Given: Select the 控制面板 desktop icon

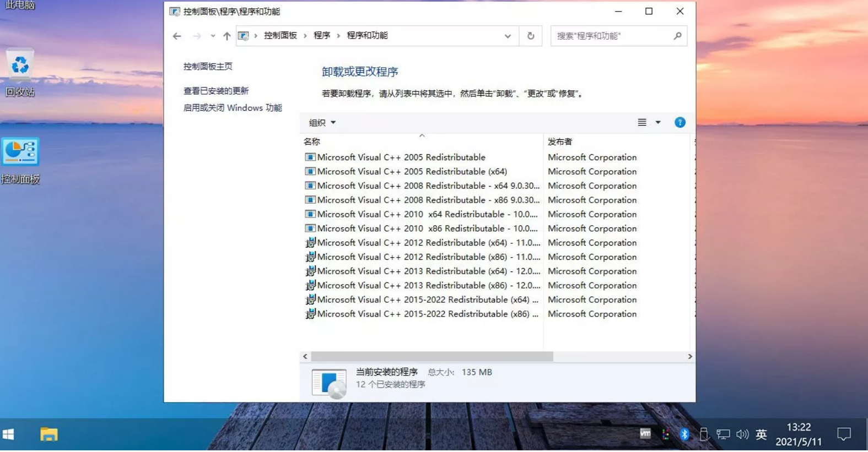Looking at the screenshot, I should tap(20, 161).
